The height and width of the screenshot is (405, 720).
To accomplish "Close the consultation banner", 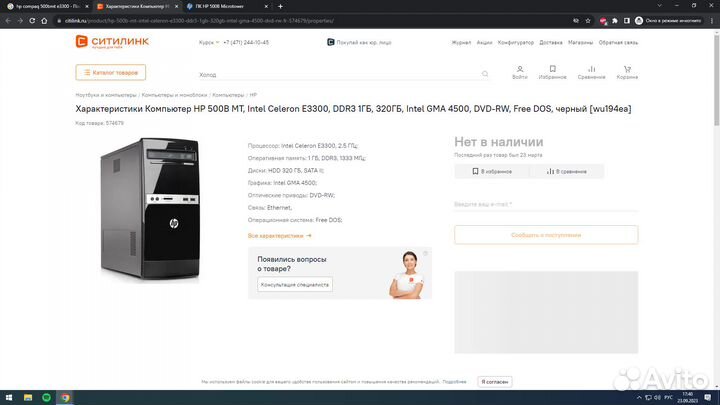I will 425,253.
